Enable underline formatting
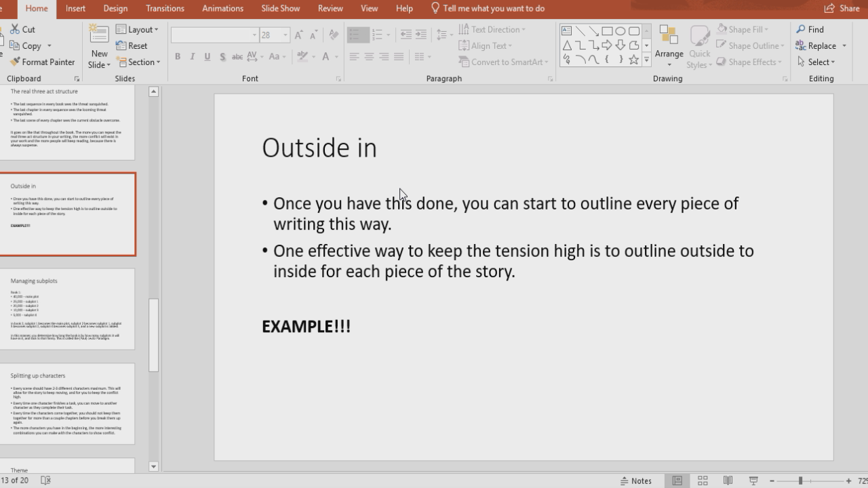Viewport: 868px width, 488px height. coord(207,57)
